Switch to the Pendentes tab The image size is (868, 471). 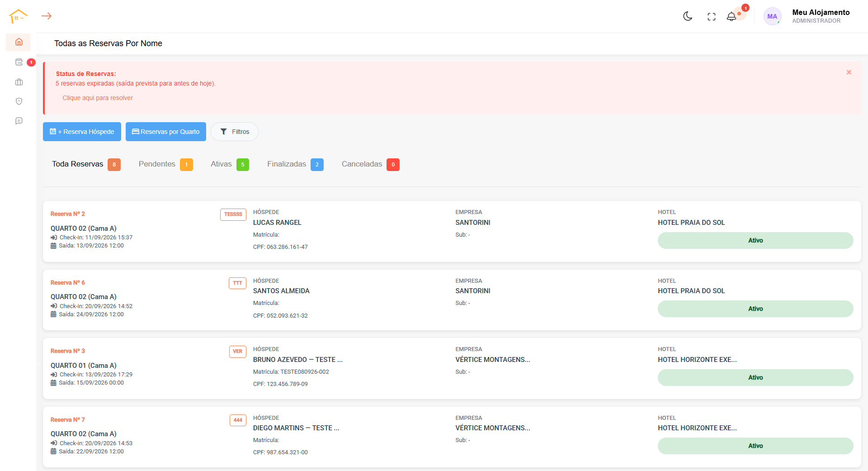tap(165, 164)
